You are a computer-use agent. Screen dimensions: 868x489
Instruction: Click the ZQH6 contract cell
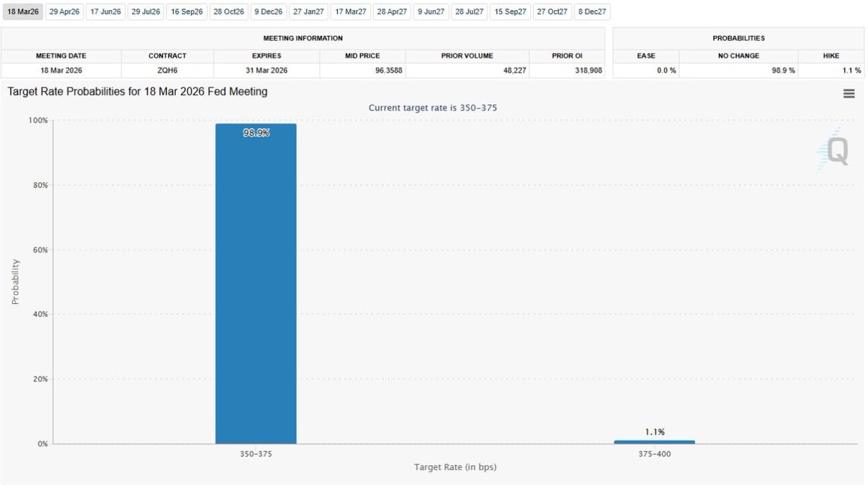167,70
